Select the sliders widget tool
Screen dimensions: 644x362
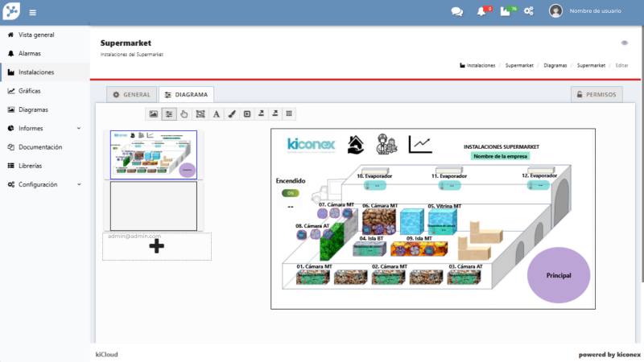tap(169, 113)
